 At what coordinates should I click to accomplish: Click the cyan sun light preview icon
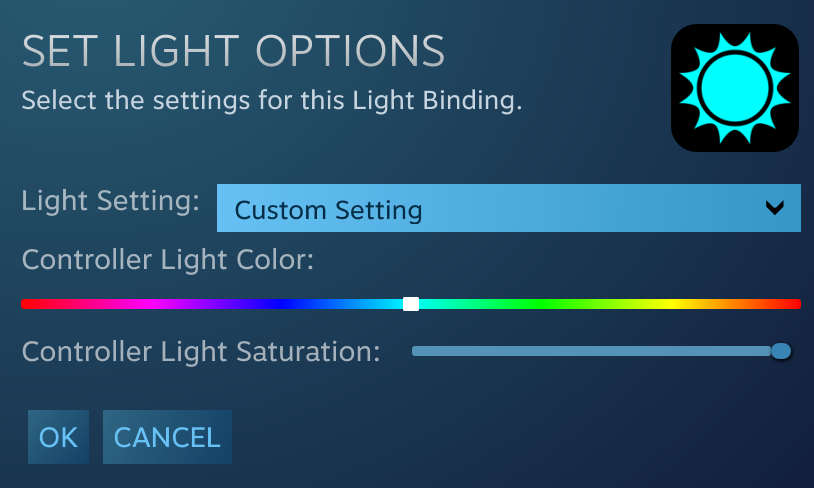click(734, 88)
